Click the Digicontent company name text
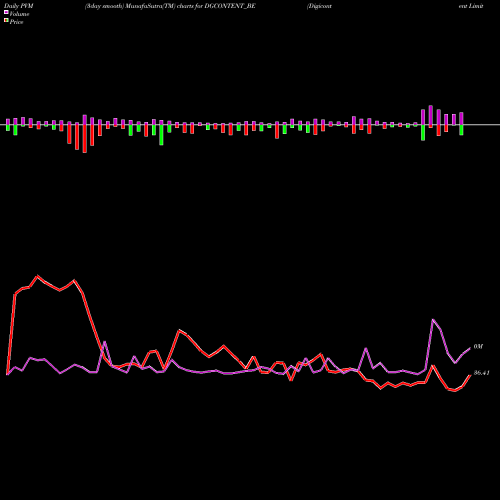This screenshot has width=500, height=500. pyautogui.click(x=319, y=6)
